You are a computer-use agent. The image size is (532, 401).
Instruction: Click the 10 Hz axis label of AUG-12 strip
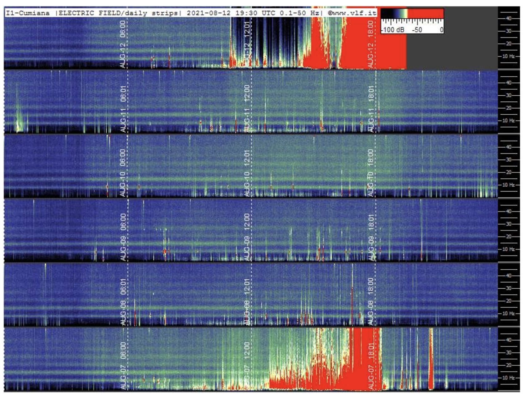[x=508, y=56]
